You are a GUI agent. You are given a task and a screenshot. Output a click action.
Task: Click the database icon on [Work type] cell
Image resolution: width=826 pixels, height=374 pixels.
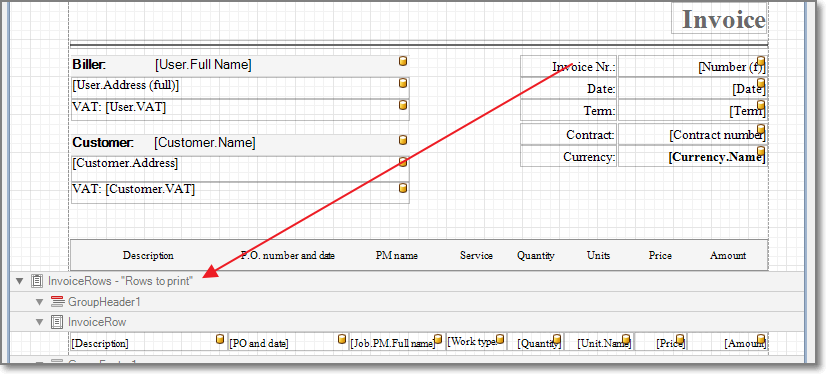(500, 339)
